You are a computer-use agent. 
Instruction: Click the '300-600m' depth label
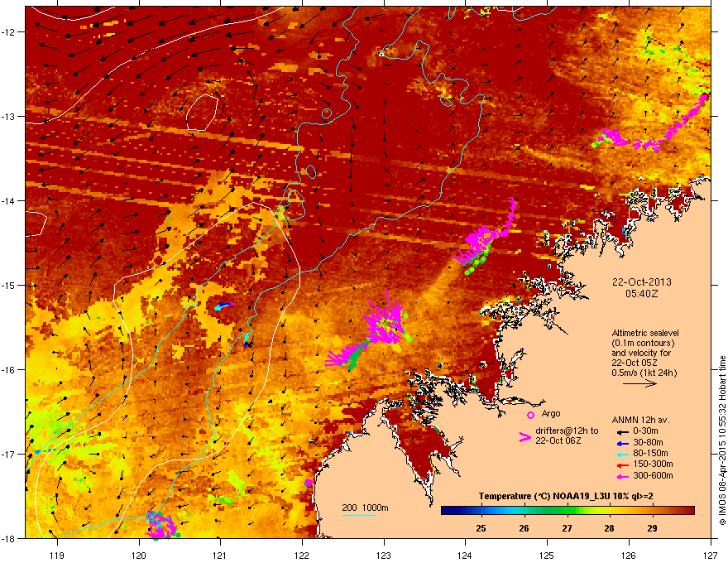pos(653,475)
